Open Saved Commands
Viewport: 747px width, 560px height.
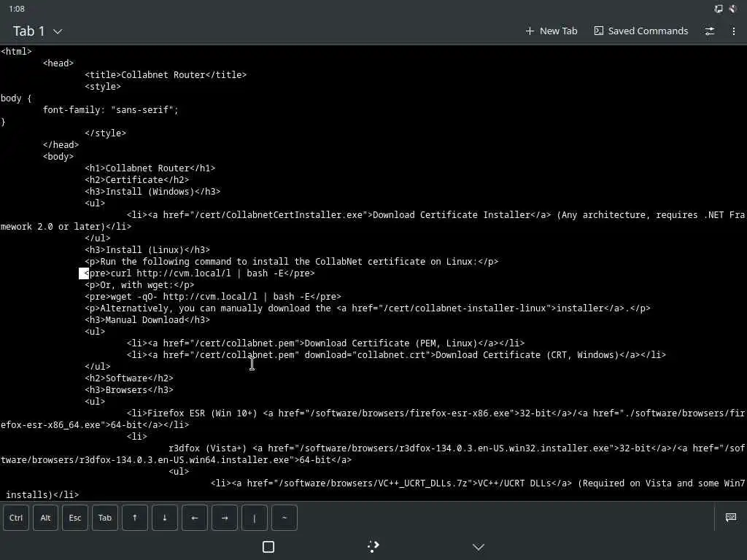point(641,31)
